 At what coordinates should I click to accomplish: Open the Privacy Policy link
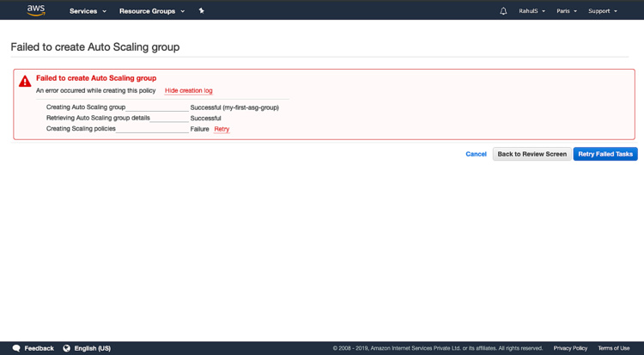click(570, 348)
